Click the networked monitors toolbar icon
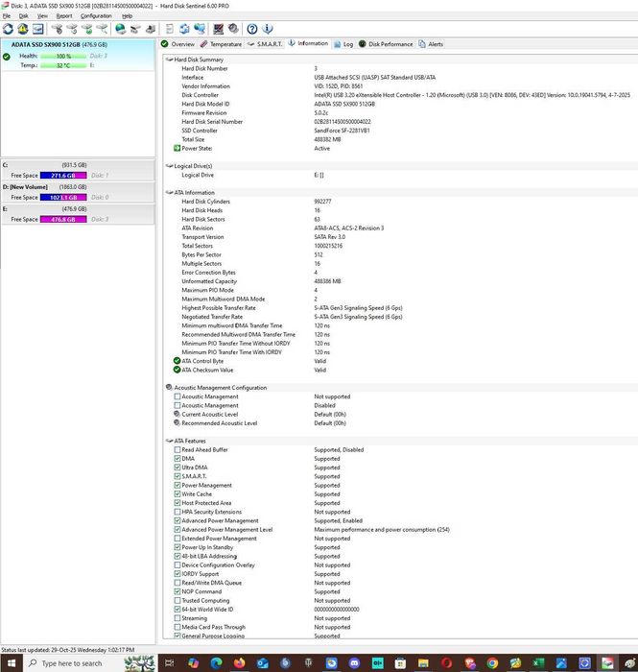 (200, 29)
